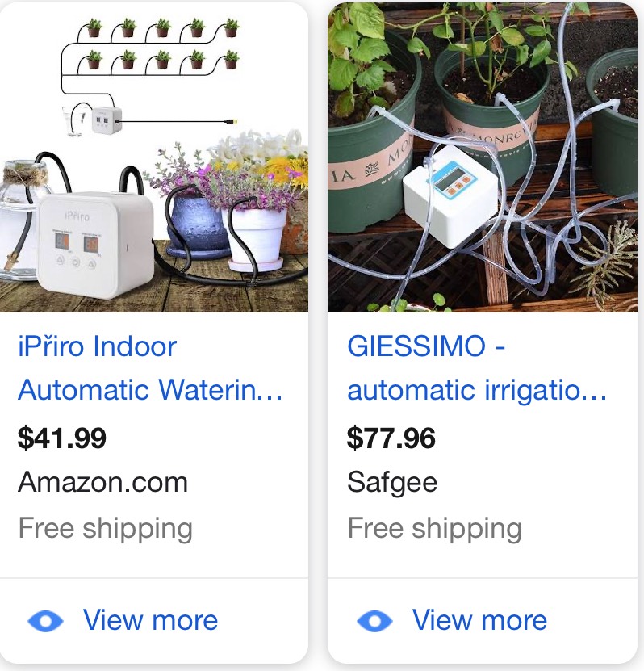Open the iPřiro Indoor Automatic Watering link
This screenshot has height=671, width=644.
tap(150, 368)
